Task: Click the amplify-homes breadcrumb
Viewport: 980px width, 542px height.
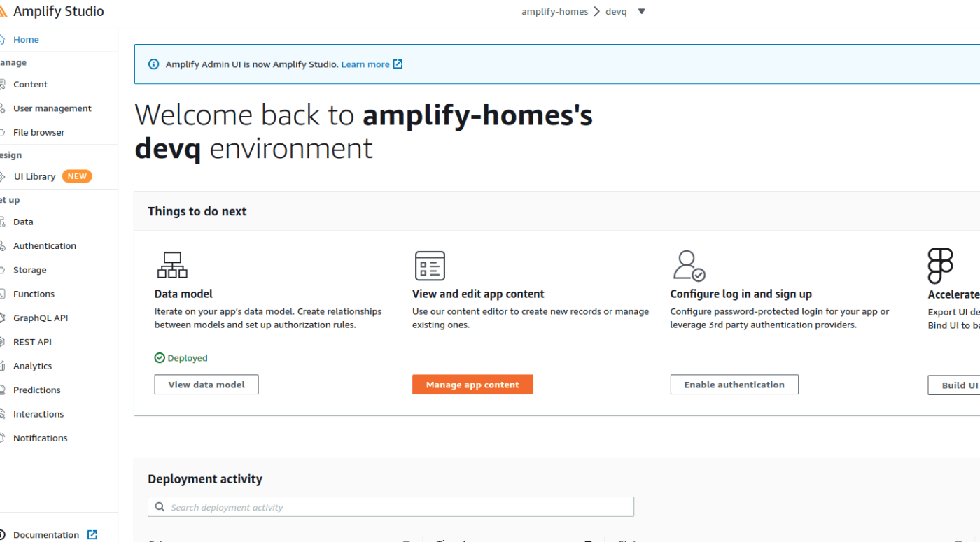Action: (x=554, y=12)
